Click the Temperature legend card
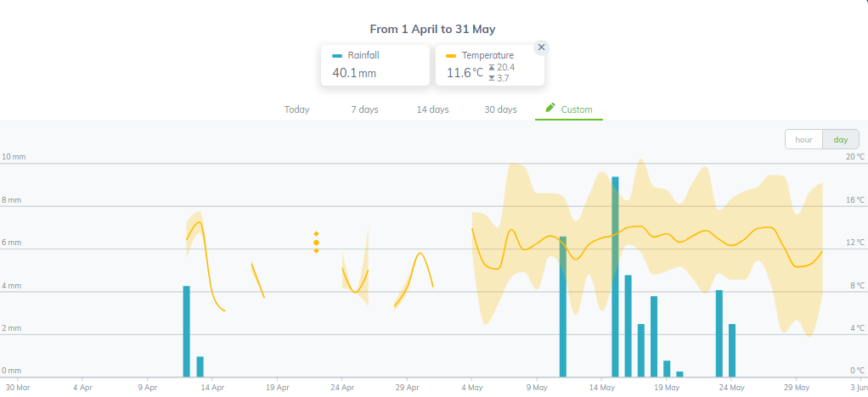This screenshot has width=868, height=397. (490, 65)
